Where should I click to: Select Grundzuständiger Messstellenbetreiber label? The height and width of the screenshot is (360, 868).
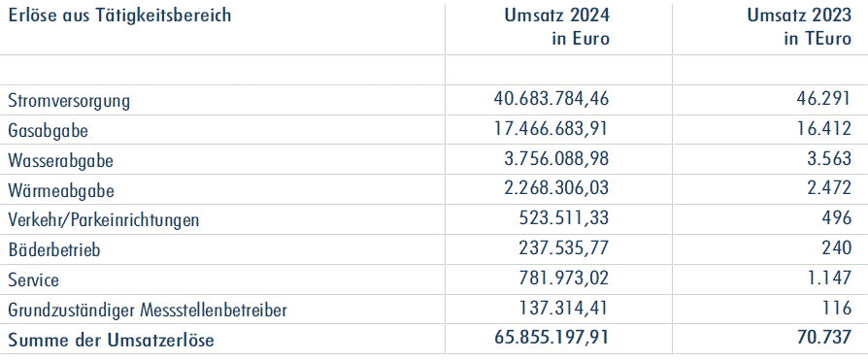[148, 311]
